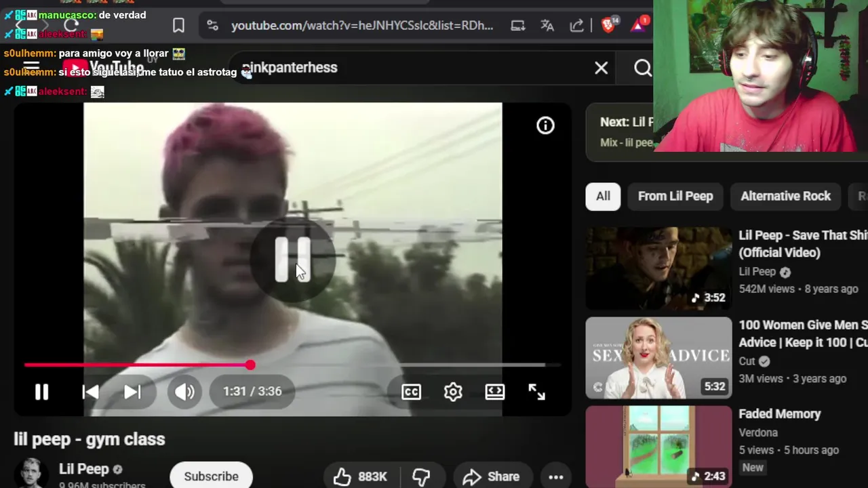Open the site info icon in address bar
The height and width of the screenshot is (488, 868).
point(213,26)
